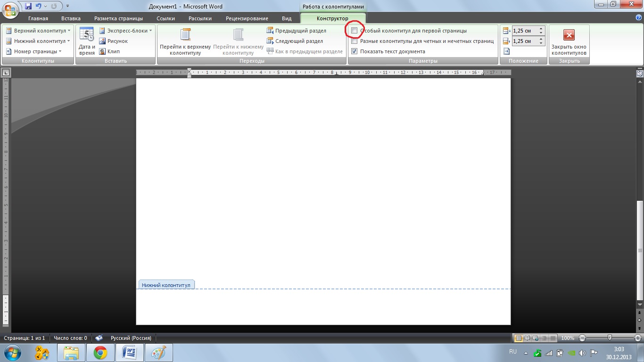The width and height of the screenshot is (644, 362).
Task: Toggle ruler view button above scrollbar
Action: click(640, 74)
